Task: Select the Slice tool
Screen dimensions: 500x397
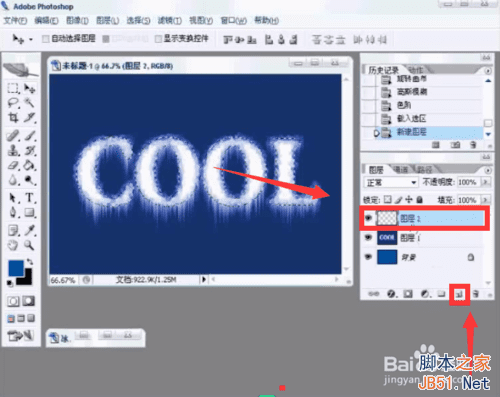Action: click(29, 117)
